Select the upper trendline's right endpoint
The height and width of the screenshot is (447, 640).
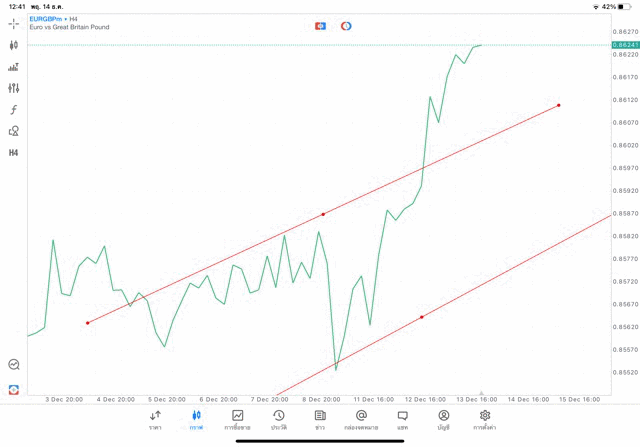(559, 105)
